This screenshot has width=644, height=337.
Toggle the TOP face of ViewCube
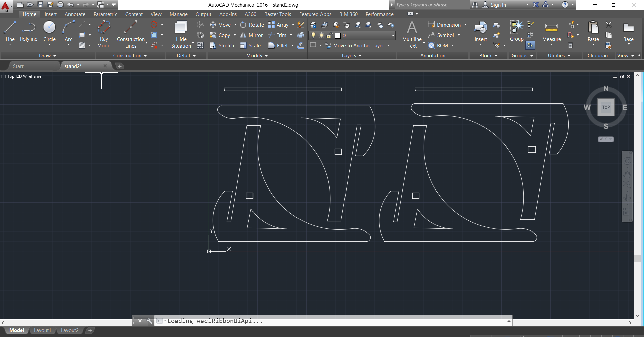606,107
